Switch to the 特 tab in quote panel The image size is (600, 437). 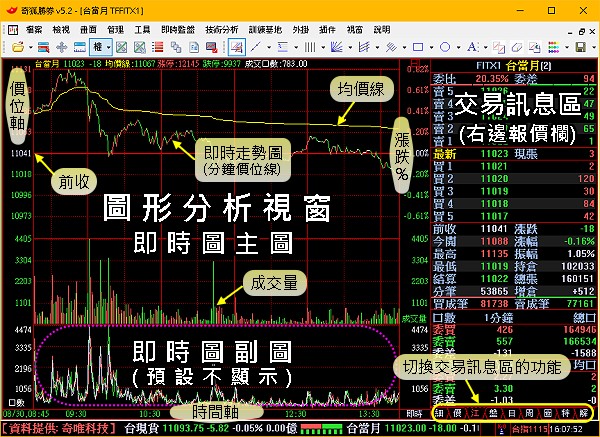[566, 413]
